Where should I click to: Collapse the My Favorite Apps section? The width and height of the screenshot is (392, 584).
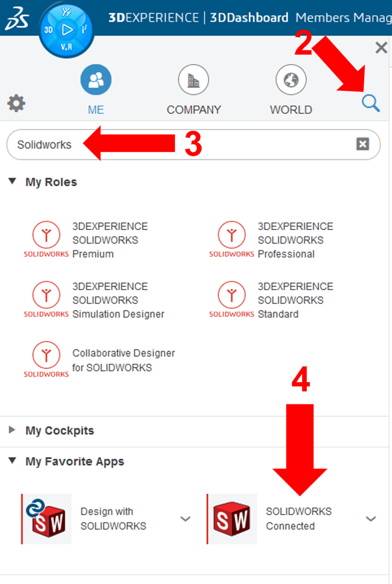(12, 461)
